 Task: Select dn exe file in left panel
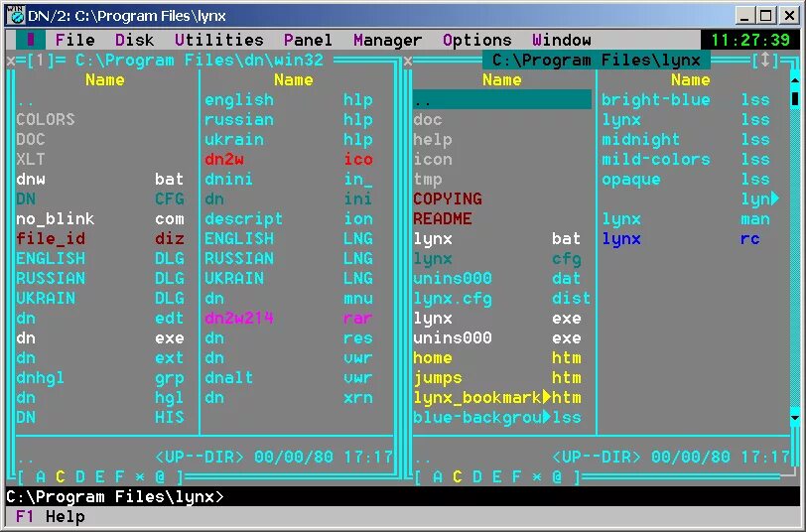tap(100, 337)
